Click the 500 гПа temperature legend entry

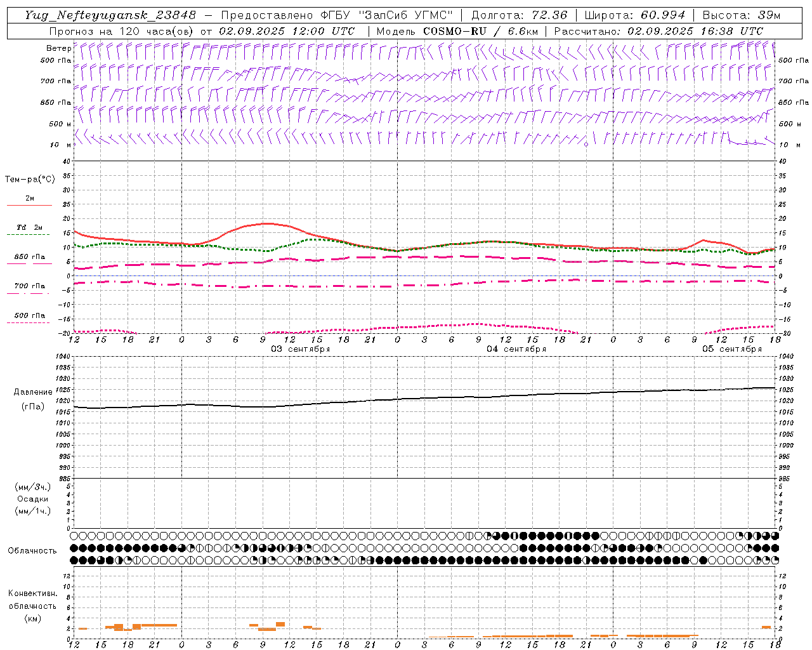(30, 315)
